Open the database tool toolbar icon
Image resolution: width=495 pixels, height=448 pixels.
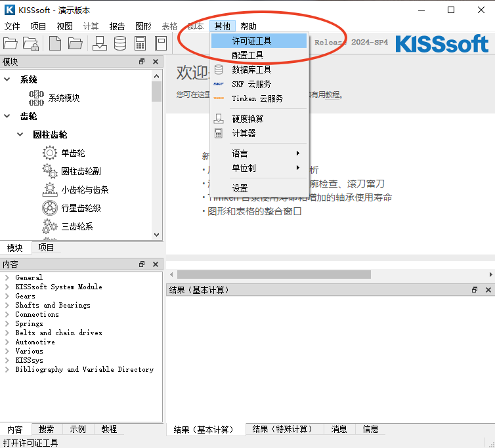click(120, 43)
